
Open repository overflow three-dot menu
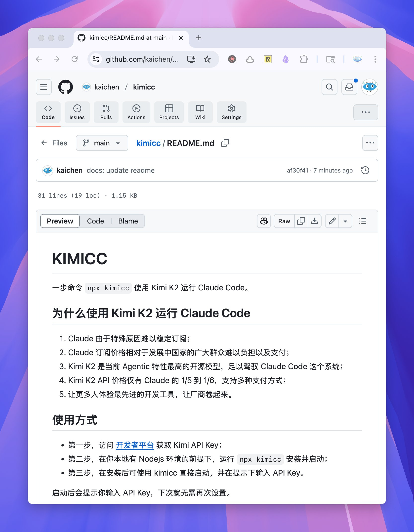[366, 112]
